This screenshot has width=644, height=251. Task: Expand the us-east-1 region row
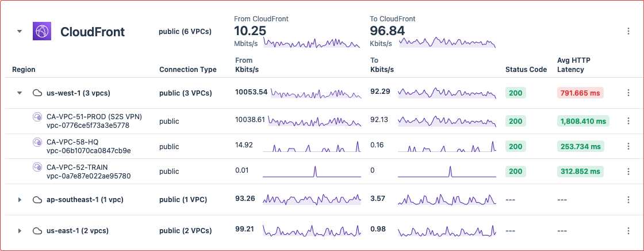pyautogui.click(x=20, y=231)
